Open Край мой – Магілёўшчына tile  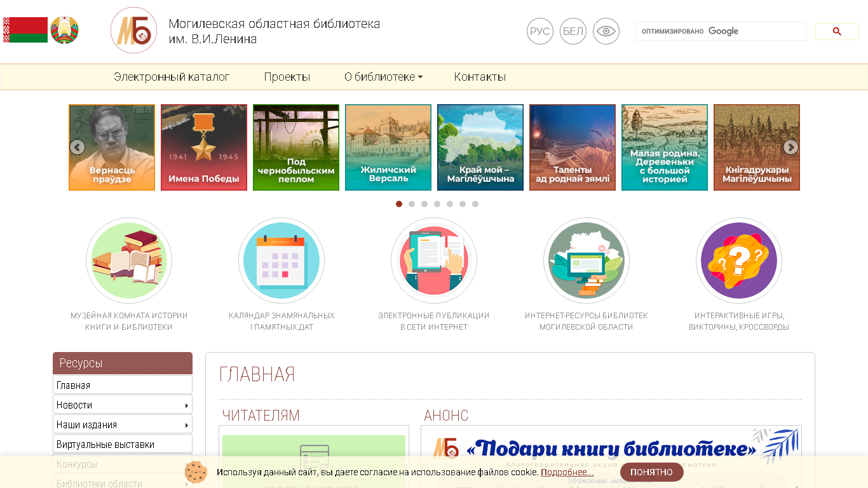click(x=480, y=147)
